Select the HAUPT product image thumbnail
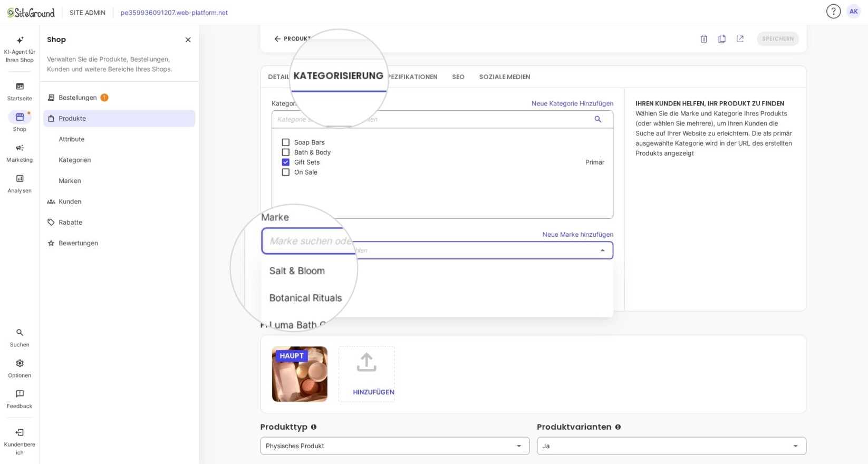Screen dimensions: 868x464 pyautogui.click(x=300, y=374)
